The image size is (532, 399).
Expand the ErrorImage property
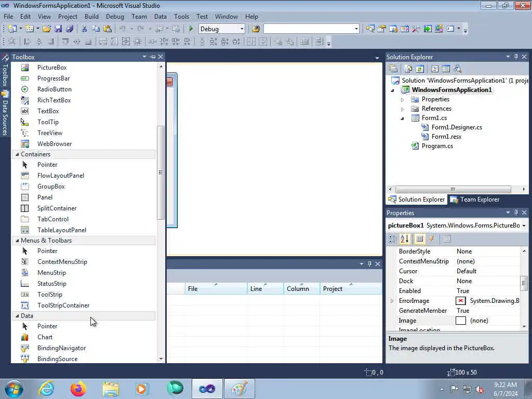point(392,301)
